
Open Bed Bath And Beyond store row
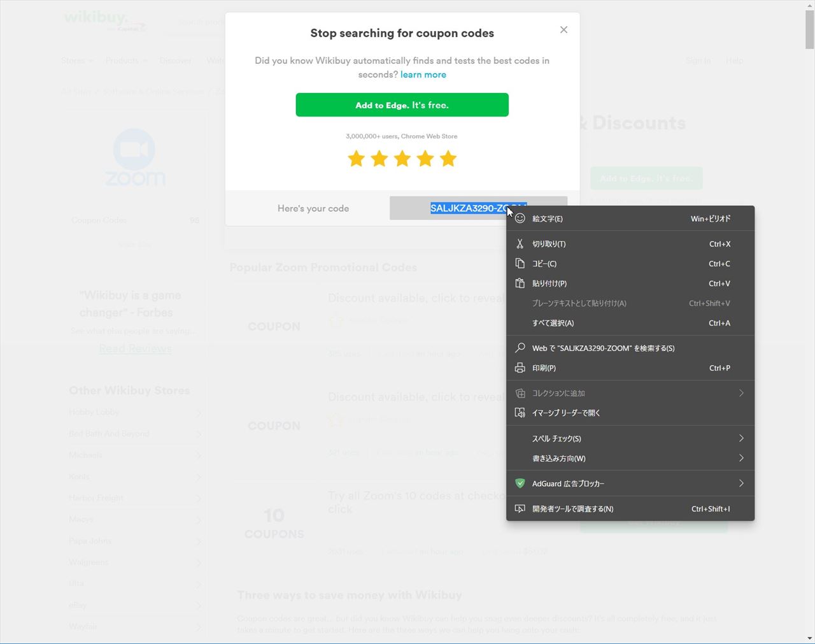135,434
